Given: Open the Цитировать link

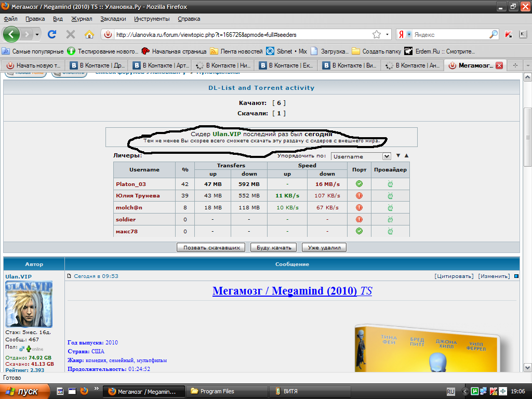Looking at the screenshot, I should tap(454, 276).
